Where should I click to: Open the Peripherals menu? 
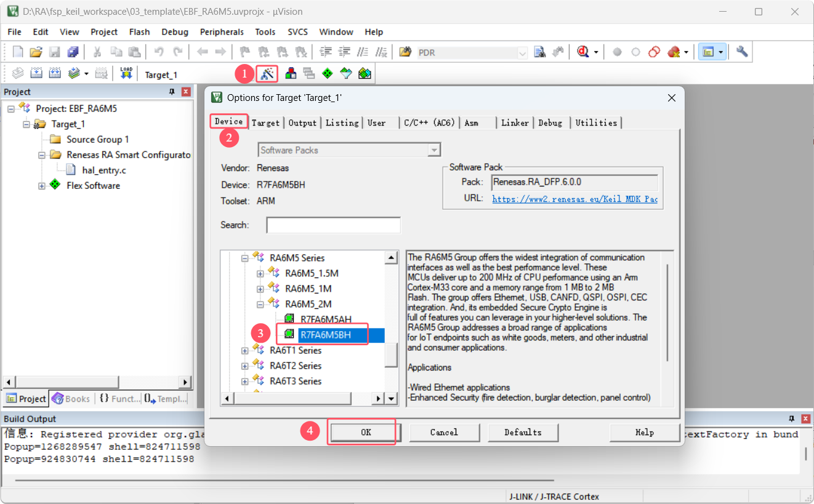point(222,32)
